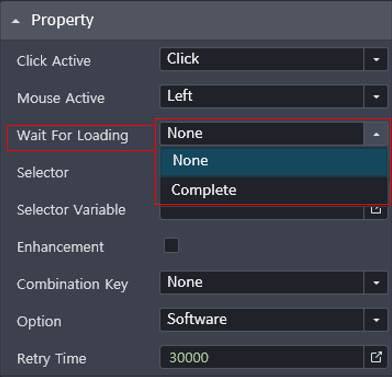The image size is (392, 377).
Task: Click the Wait For Loading label
Action: 73,136
